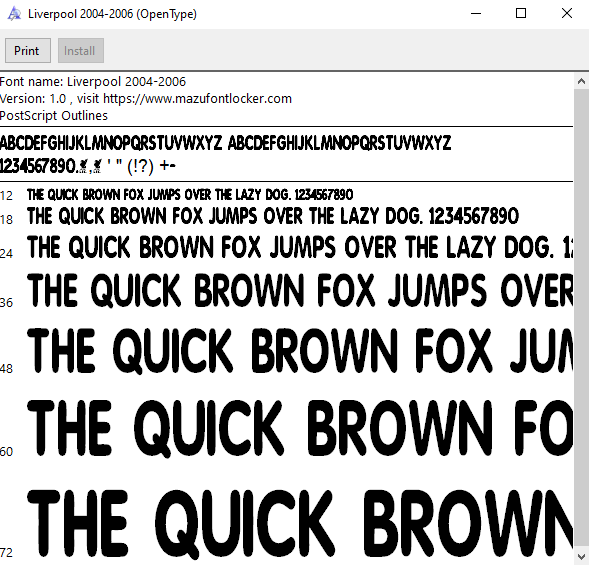
Task: Click the 18 point sample text line
Action: tap(273, 216)
